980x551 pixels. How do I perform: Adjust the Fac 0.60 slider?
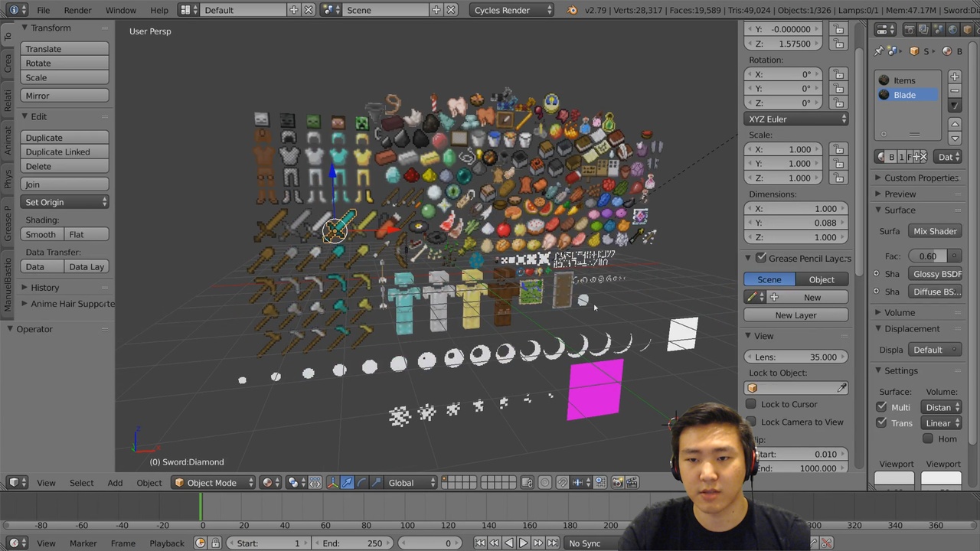935,256
